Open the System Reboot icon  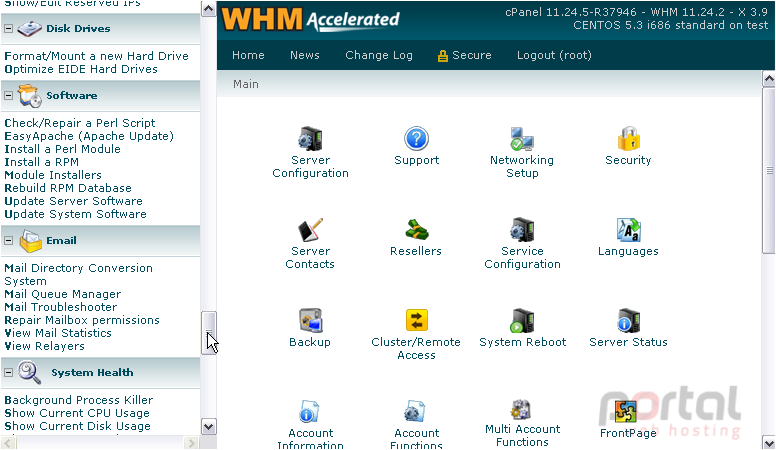[x=522, y=321]
